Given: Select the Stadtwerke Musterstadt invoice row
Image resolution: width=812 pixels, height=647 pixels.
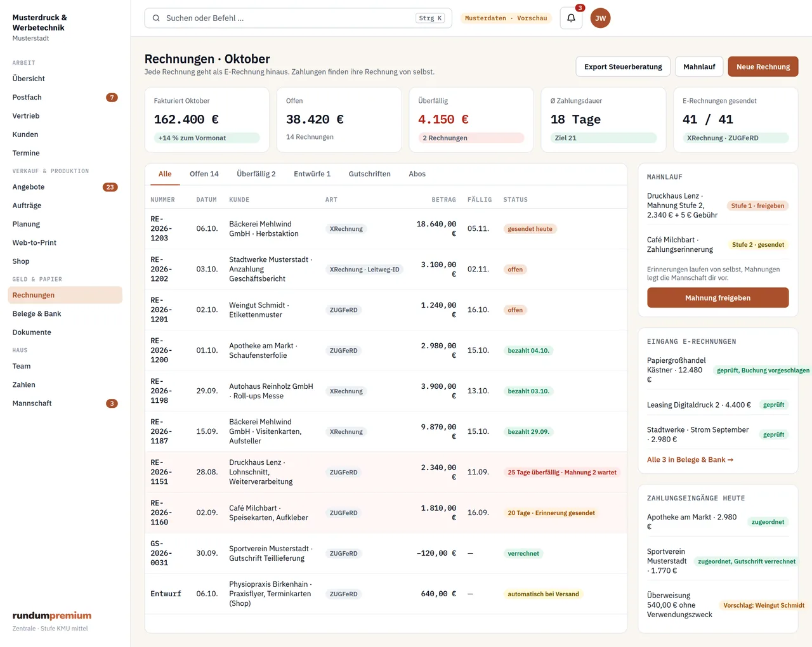Looking at the screenshot, I should click(x=386, y=270).
